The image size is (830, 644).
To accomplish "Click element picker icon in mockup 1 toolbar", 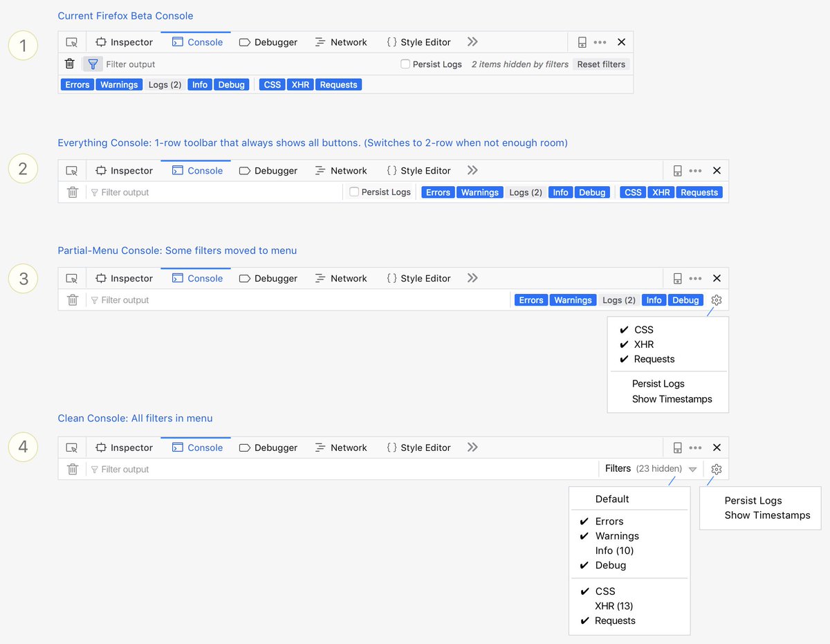I will click(x=71, y=42).
